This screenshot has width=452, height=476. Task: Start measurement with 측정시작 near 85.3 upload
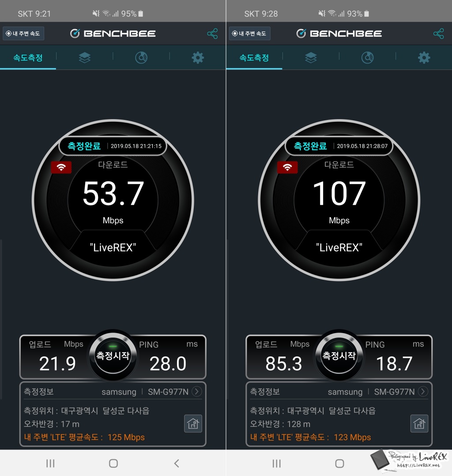[x=339, y=355]
